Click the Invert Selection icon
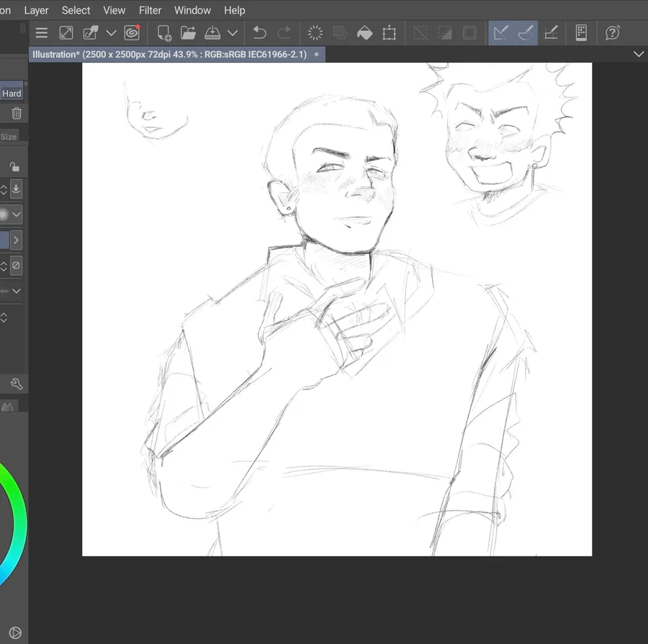Image resolution: width=648 pixels, height=644 pixels. pos(445,32)
